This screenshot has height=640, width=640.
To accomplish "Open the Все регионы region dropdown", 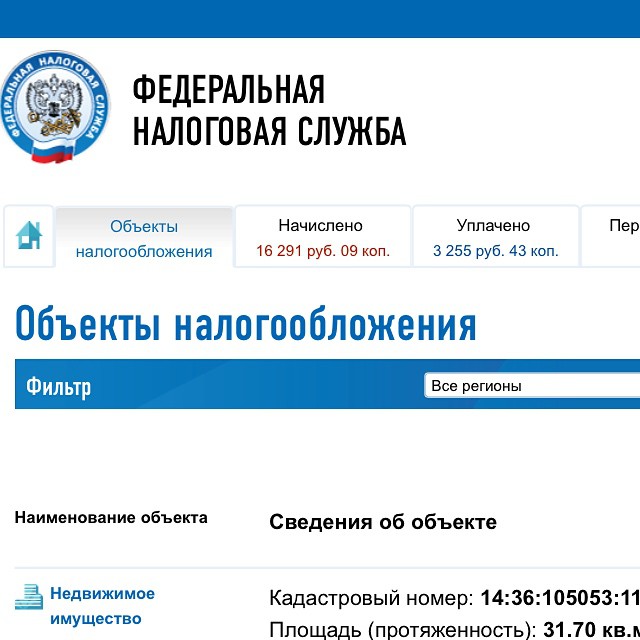I will (x=532, y=385).
